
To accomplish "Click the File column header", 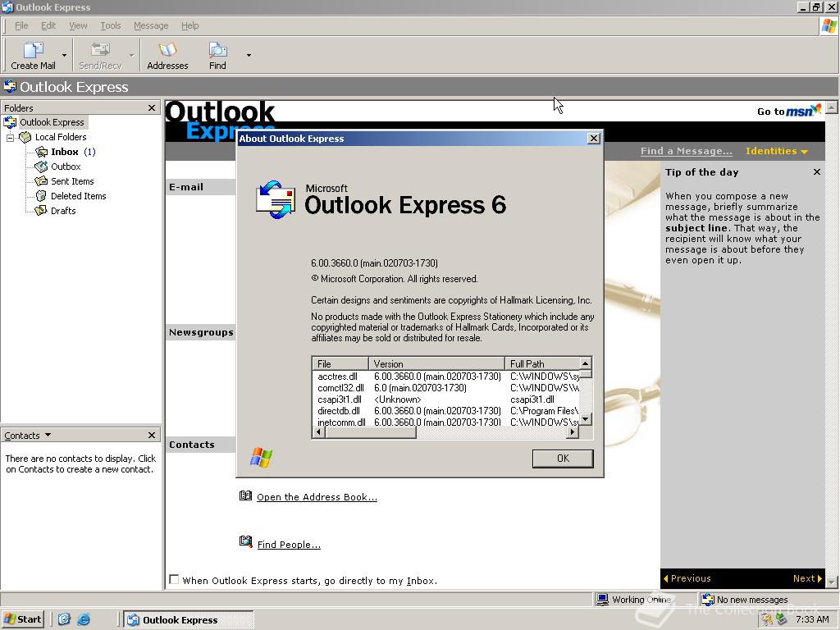I will tap(340, 363).
